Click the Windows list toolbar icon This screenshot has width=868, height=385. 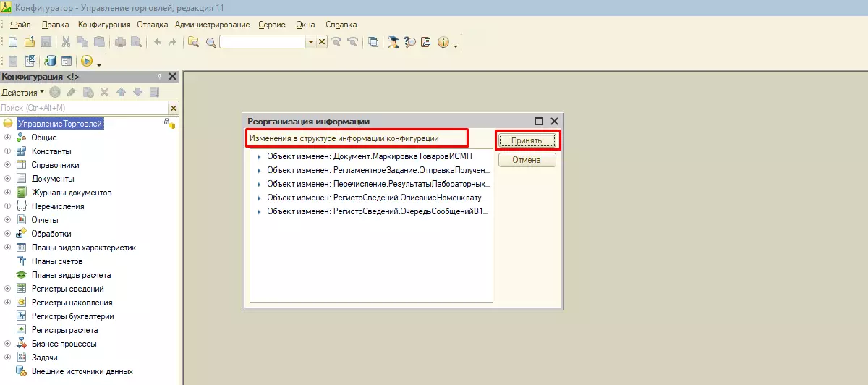[x=373, y=43]
